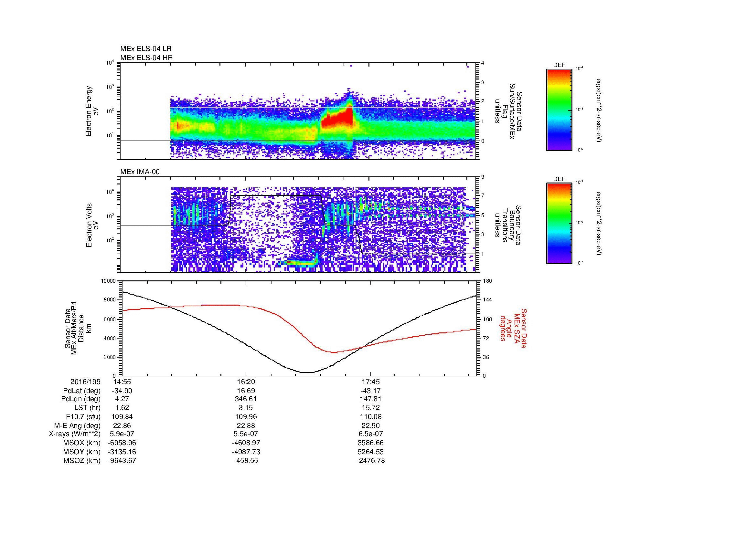756x534 pixels.
Task: Click the F10.7 value '109.84'
Action: pyautogui.click(x=122, y=416)
